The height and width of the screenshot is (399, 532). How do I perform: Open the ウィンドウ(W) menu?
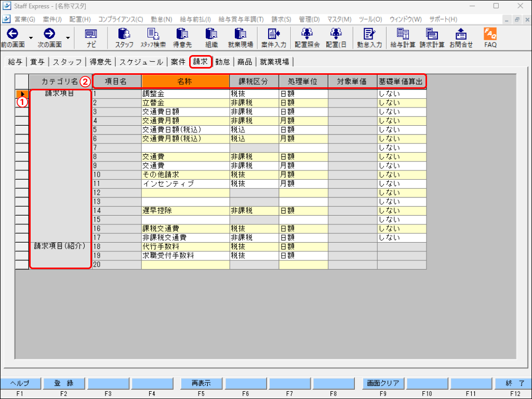(405, 19)
